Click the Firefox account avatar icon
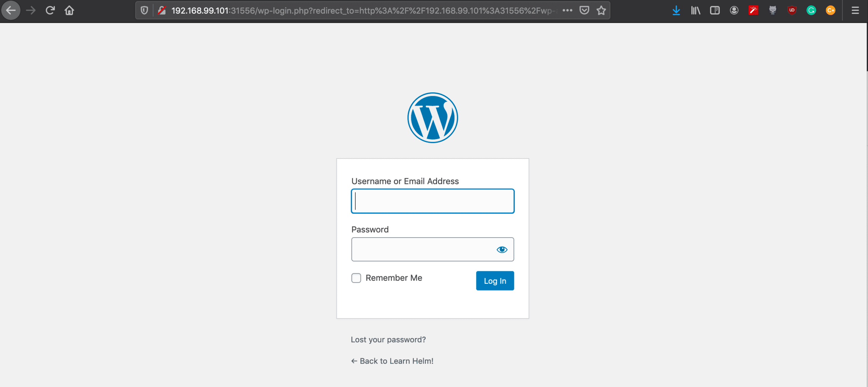The height and width of the screenshot is (387, 868). coord(734,11)
